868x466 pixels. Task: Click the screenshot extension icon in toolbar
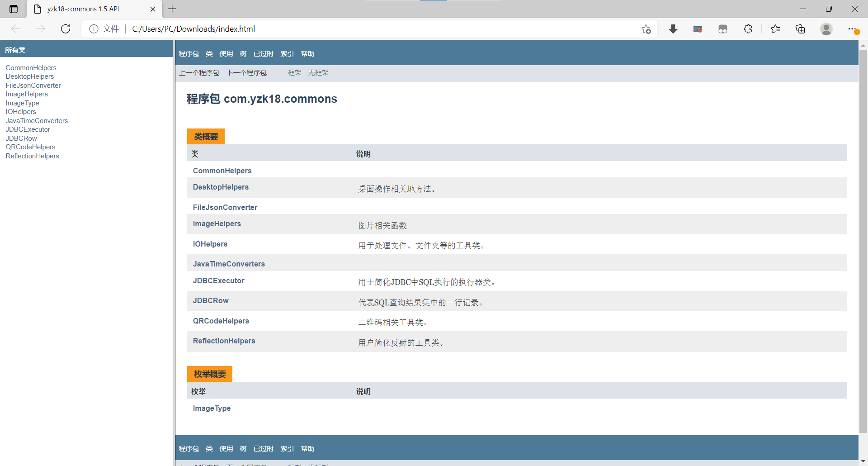coord(698,29)
